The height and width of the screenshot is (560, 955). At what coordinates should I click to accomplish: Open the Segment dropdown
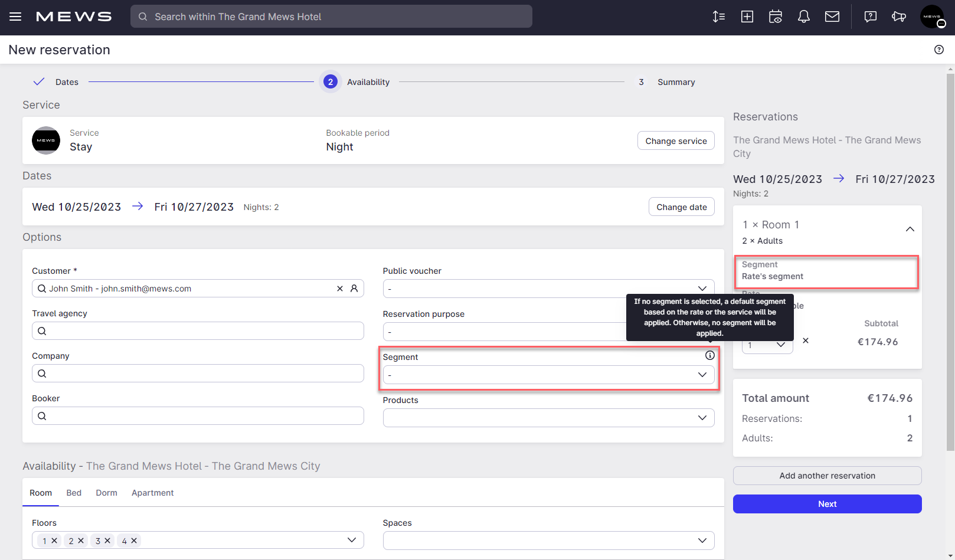pos(548,375)
